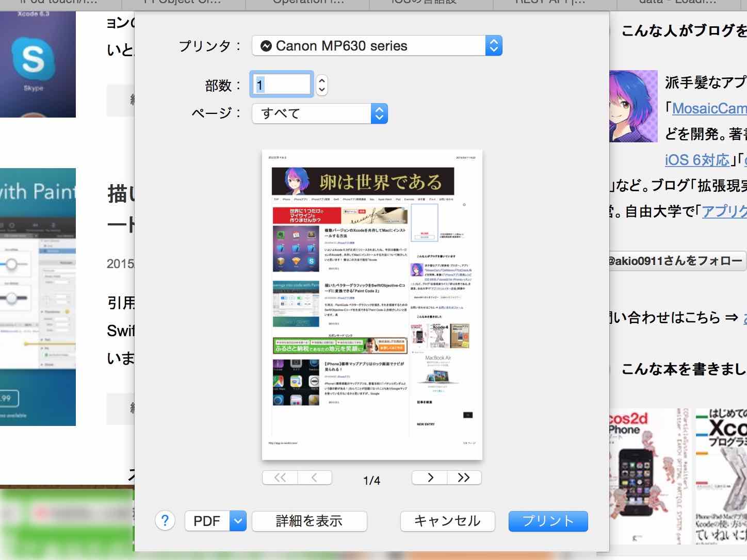
Task: Click the Skype Xcode 6.3 thumbnail in browser
Action: [x=38, y=64]
